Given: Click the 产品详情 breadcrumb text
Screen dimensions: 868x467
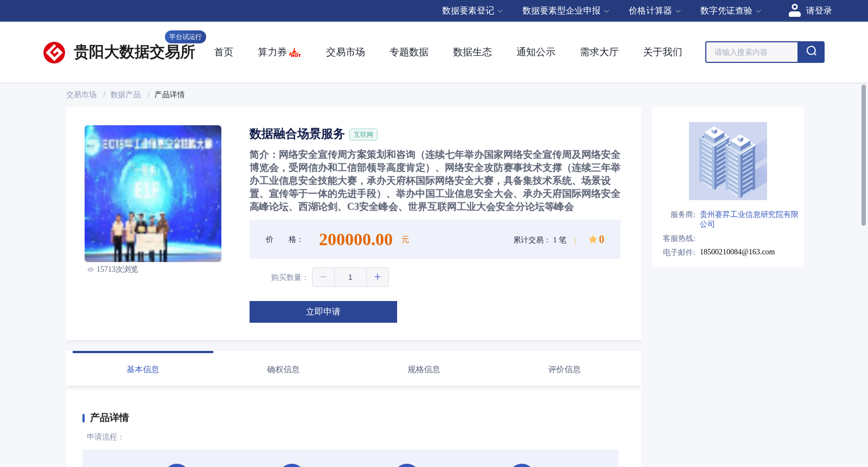Looking at the screenshot, I should (x=169, y=95).
